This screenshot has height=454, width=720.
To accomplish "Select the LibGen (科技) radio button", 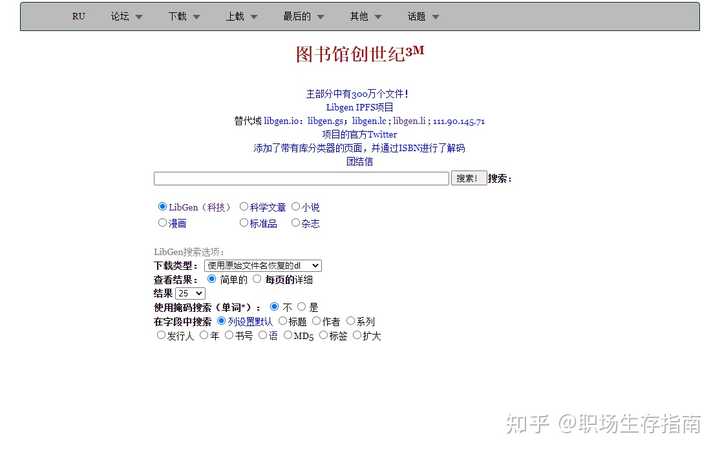I will point(162,207).
